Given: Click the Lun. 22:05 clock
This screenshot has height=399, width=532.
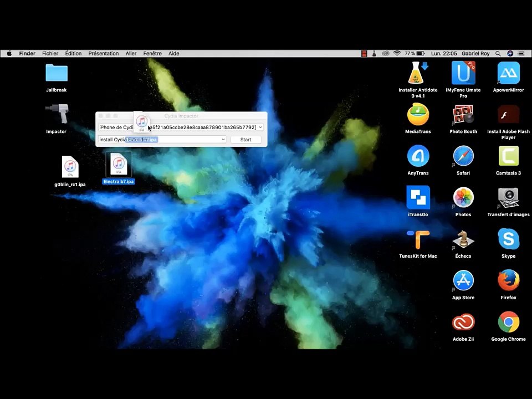Looking at the screenshot, I should coord(444,54).
